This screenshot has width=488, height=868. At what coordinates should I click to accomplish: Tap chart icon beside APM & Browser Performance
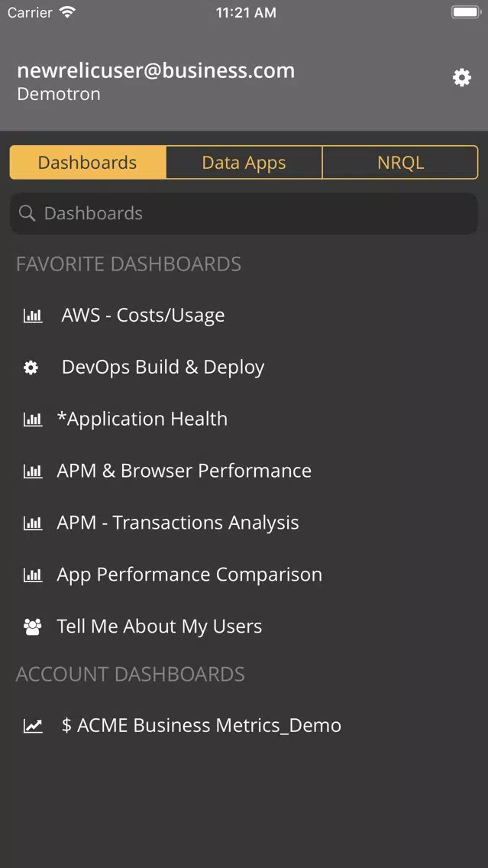pos(33,471)
